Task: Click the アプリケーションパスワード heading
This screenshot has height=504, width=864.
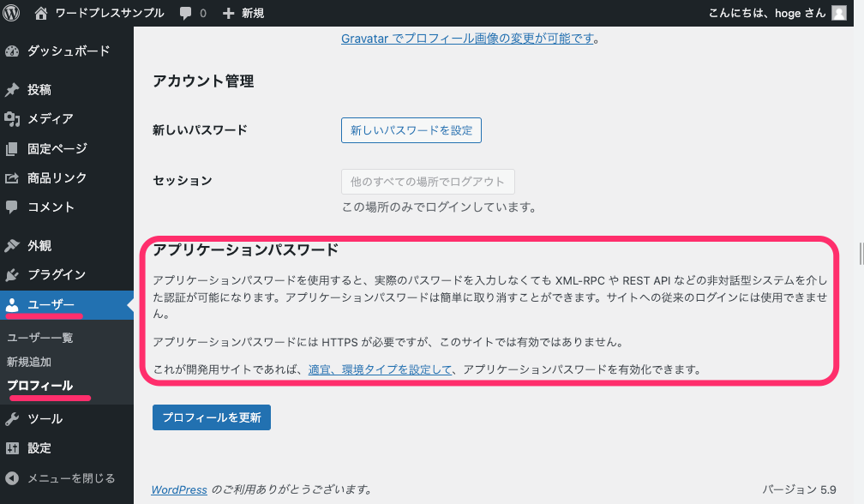Action: pyautogui.click(x=245, y=250)
